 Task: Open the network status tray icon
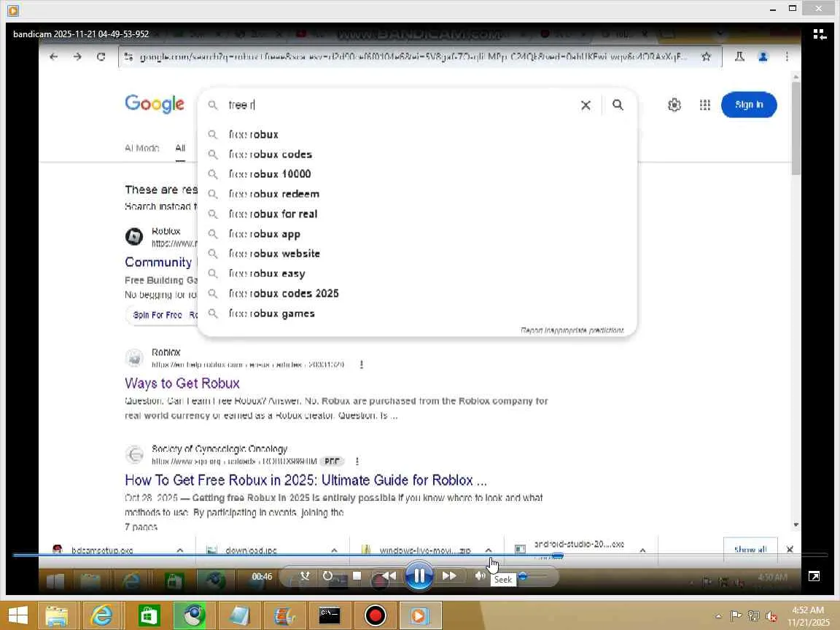754,616
